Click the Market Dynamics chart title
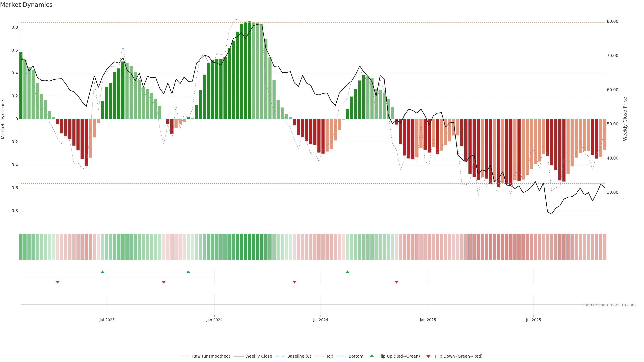This screenshot has width=644, height=362. point(26,5)
